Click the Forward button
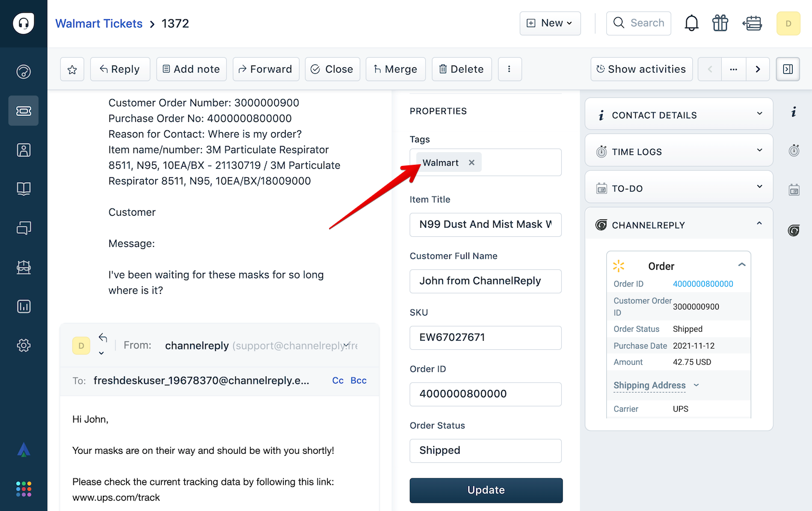812x511 pixels. pyautogui.click(x=266, y=69)
